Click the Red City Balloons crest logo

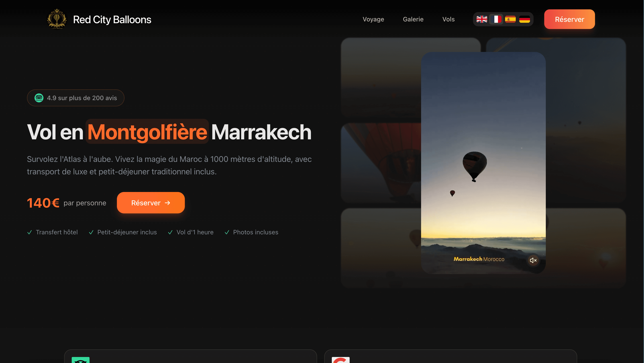(57, 19)
